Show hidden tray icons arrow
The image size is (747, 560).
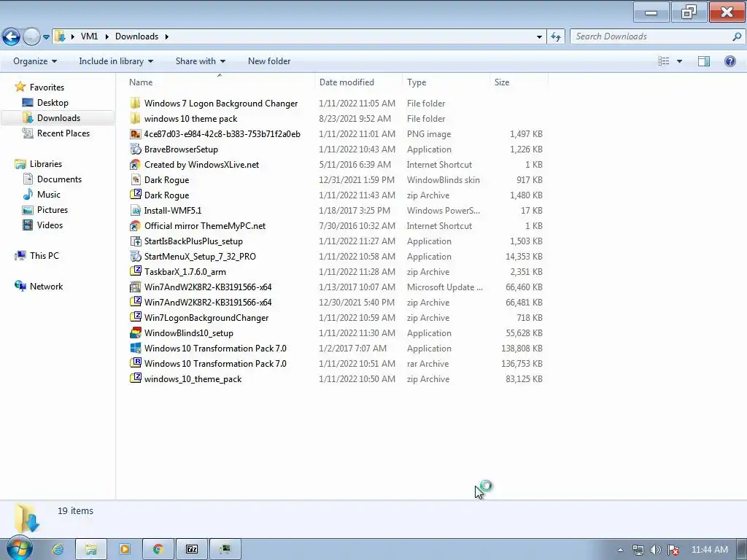click(x=620, y=550)
